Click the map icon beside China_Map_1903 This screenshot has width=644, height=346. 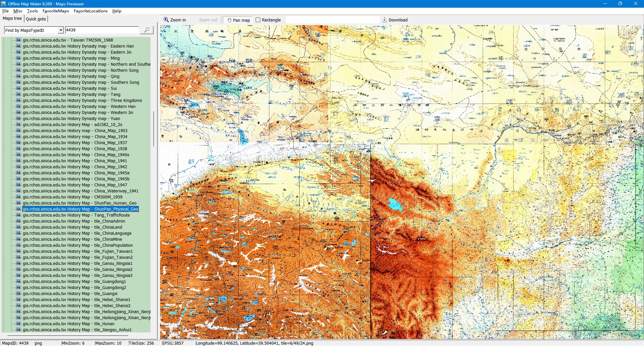click(x=18, y=131)
